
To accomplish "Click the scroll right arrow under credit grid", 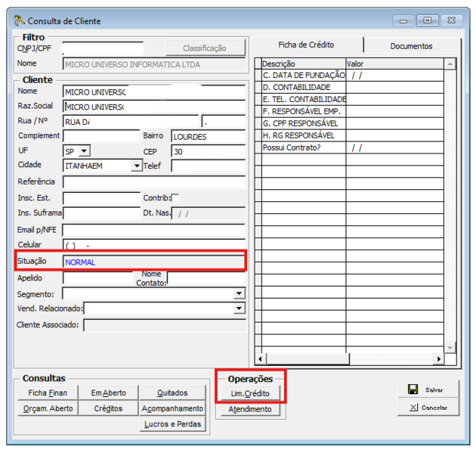I will click(x=439, y=358).
